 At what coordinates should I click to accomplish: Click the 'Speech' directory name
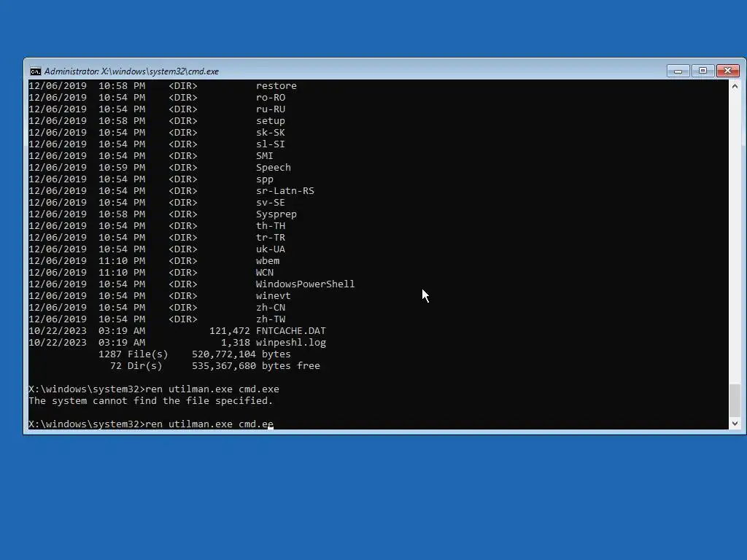[x=274, y=168]
